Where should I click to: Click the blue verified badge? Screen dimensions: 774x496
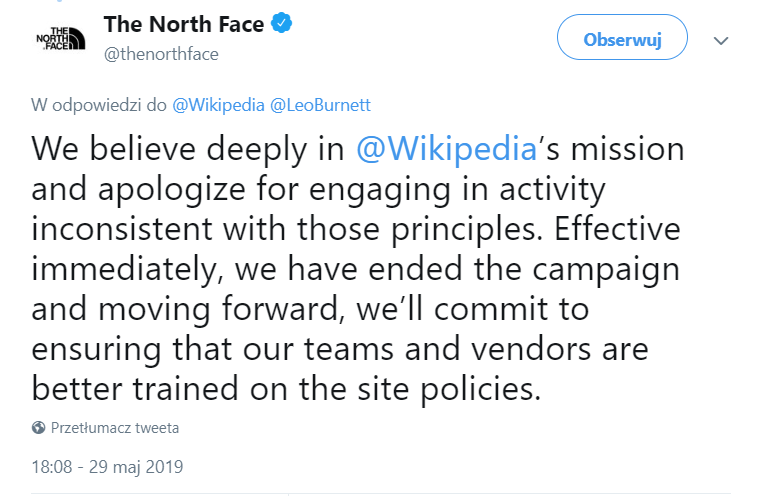pyautogui.click(x=284, y=25)
